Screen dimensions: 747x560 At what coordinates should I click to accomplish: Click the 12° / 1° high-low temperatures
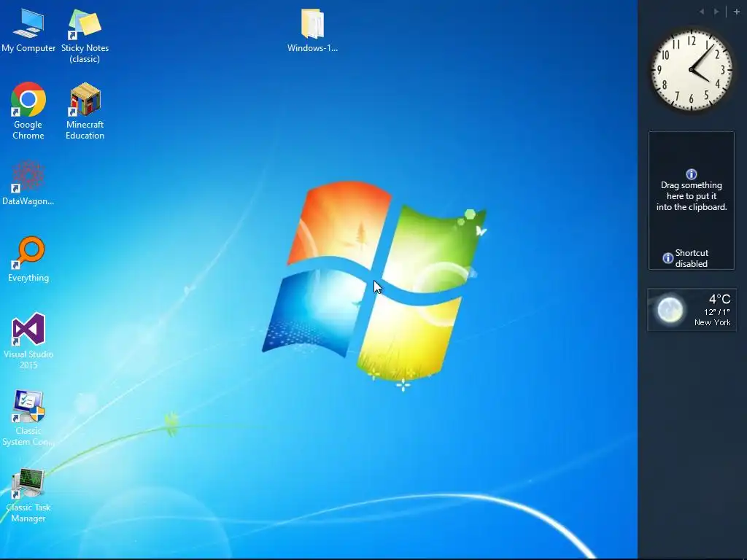[717, 312]
